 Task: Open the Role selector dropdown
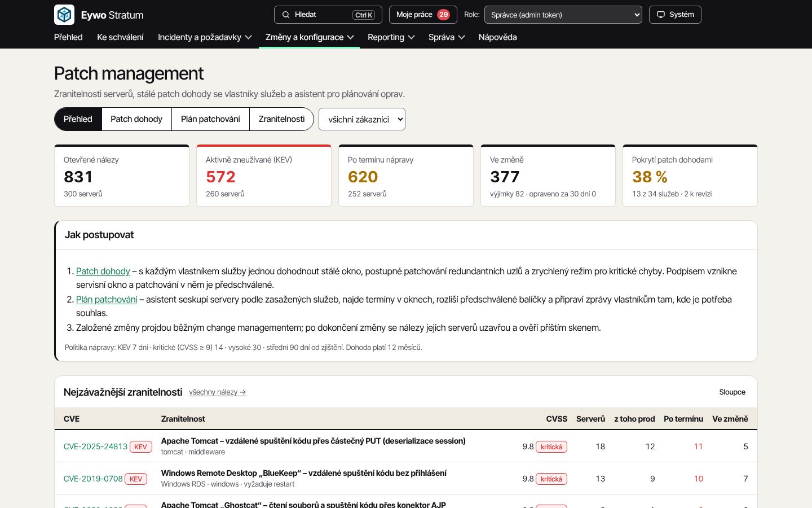click(563, 15)
